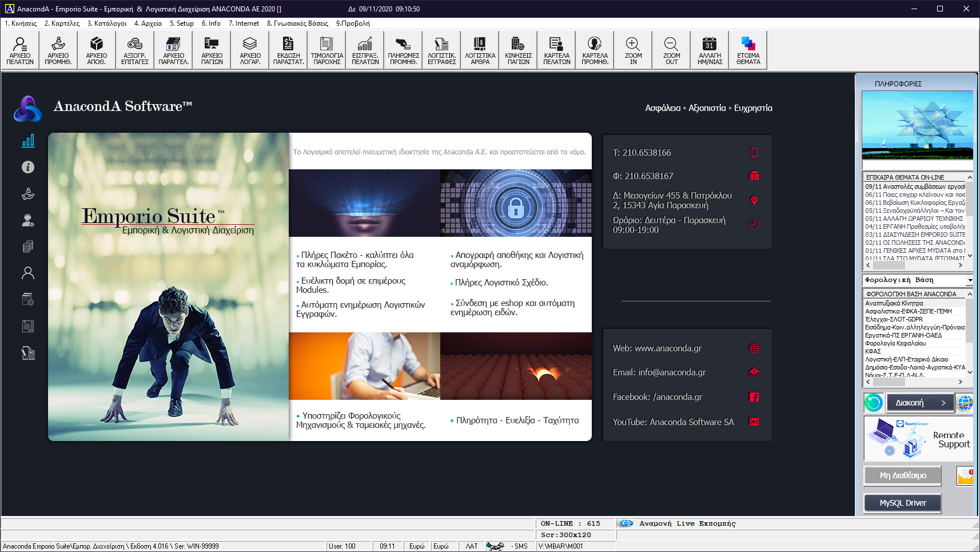Click the info circle sidebar icon

click(x=28, y=167)
